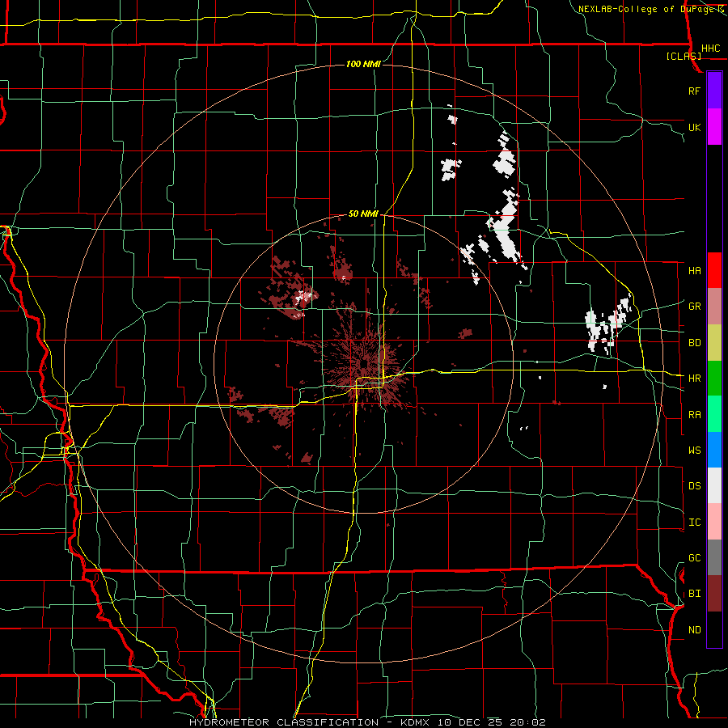The image size is (728, 728).
Task: Click the BI legend label
Action: pos(695,594)
